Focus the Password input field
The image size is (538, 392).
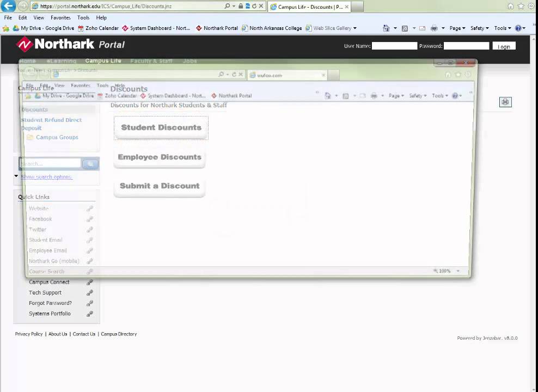(x=466, y=46)
